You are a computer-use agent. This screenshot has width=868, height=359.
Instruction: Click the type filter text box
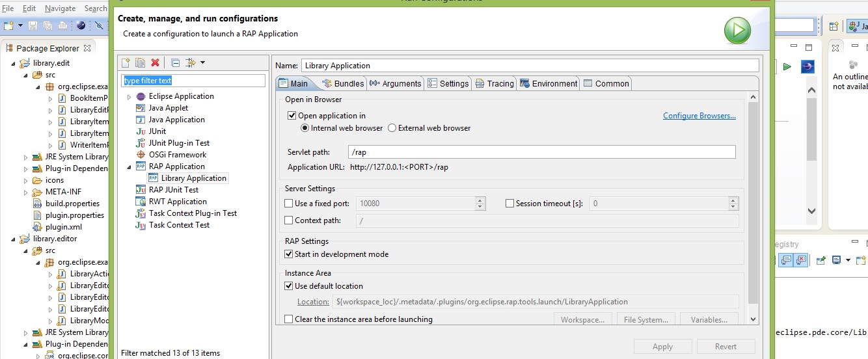(193, 81)
